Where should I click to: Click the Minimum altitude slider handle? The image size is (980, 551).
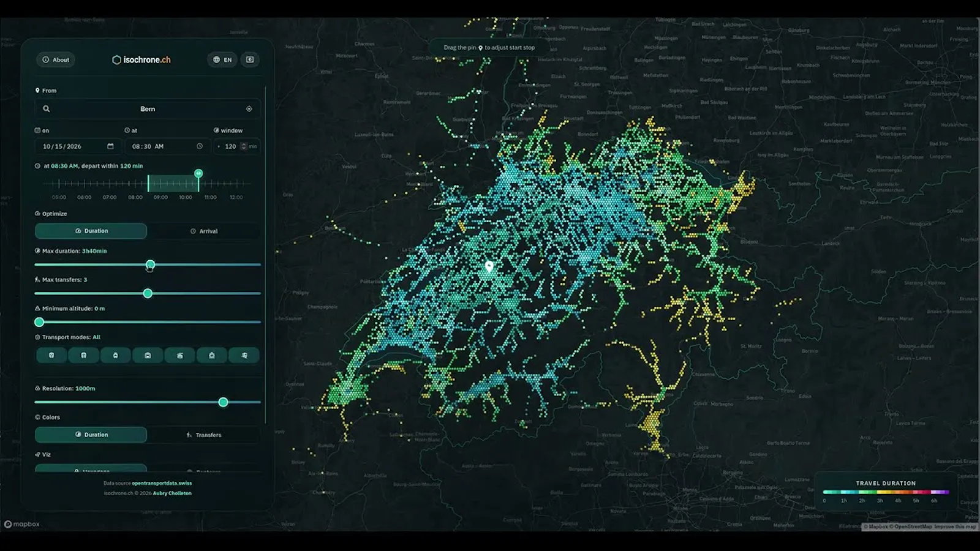point(39,322)
